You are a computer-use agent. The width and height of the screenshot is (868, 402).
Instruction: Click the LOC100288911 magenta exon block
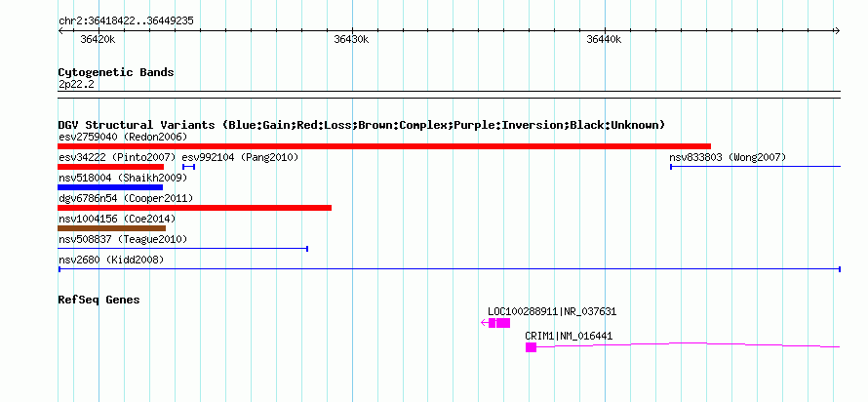coord(499,323)
